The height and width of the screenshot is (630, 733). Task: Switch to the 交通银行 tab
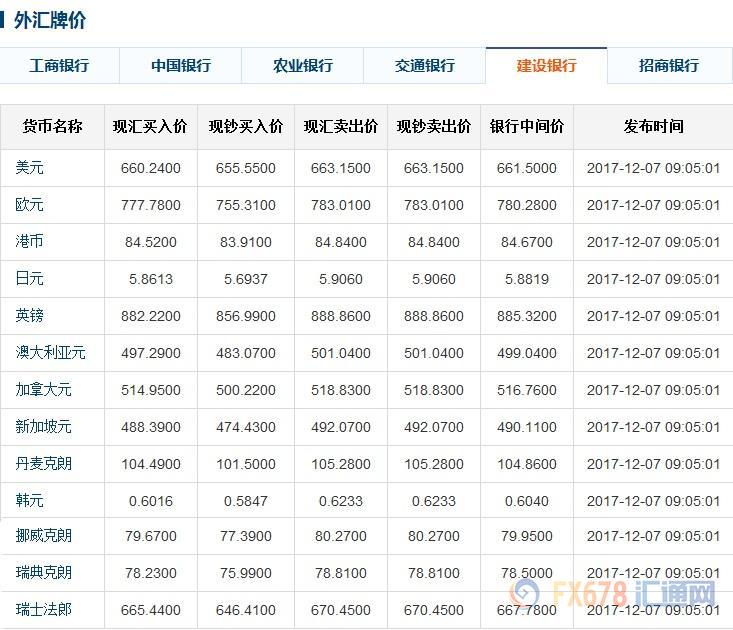[x=424, y=65]
